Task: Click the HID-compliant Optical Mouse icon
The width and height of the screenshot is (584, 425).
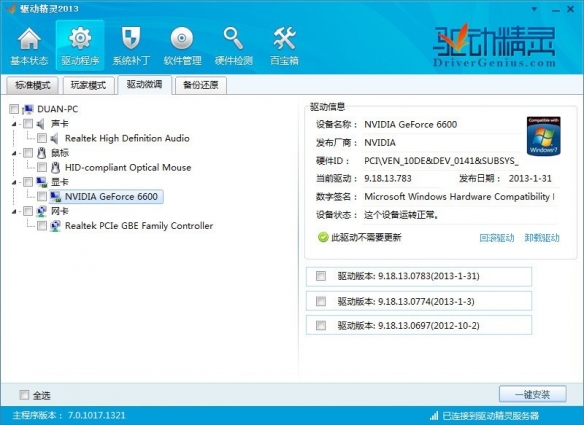Action: point(55,168)
